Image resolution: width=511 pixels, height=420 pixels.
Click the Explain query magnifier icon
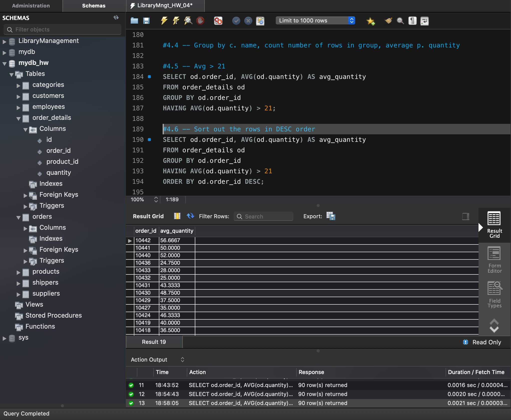(x=188, y=20)
